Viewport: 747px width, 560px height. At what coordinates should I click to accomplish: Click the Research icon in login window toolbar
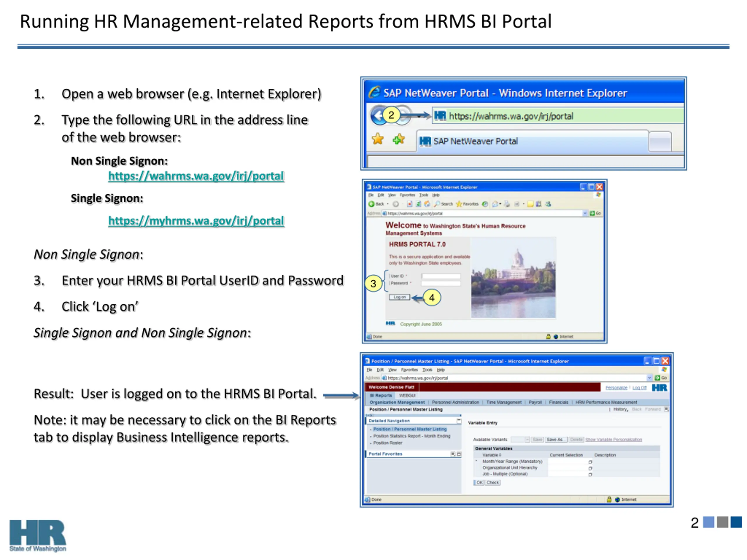(x=539, y=204)
